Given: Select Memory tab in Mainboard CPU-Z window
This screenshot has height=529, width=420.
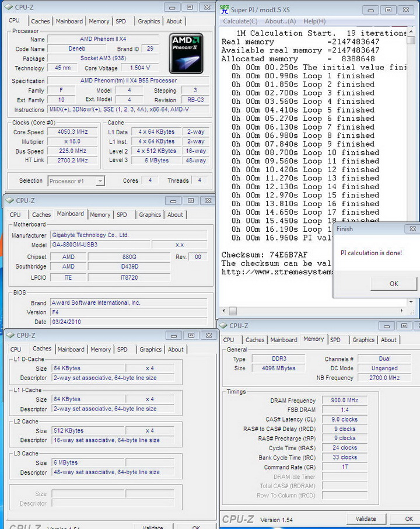Looking at the screenshot, I should 100,214.
